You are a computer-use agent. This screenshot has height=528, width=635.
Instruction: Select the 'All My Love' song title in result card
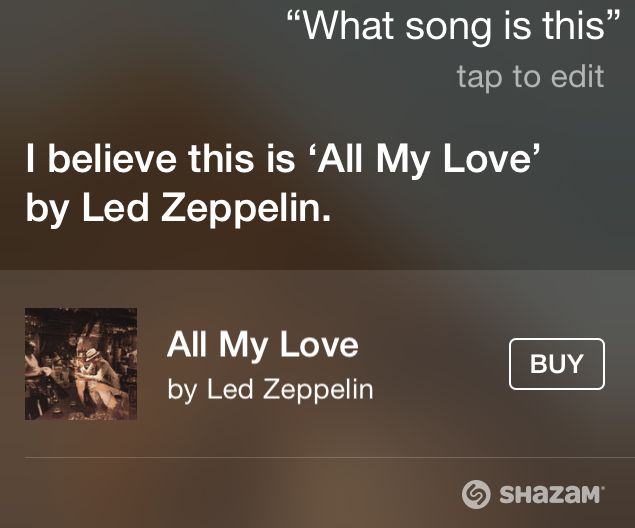[x=262, y=345]
